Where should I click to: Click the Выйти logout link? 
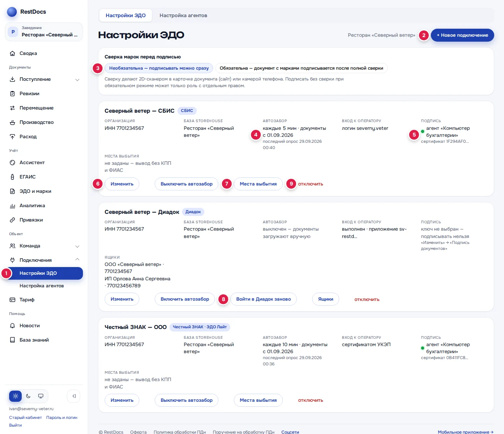(15, 425)
